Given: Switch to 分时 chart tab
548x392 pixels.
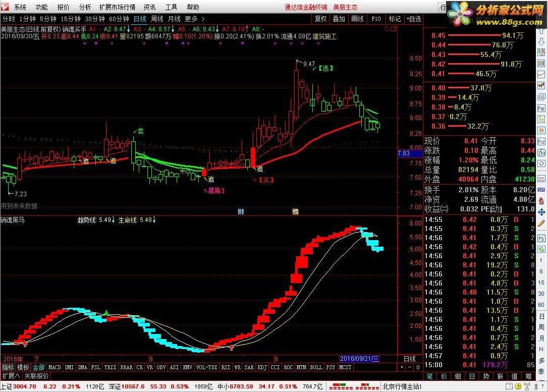Looking at the screenshot, I should (x=9, y=19).
